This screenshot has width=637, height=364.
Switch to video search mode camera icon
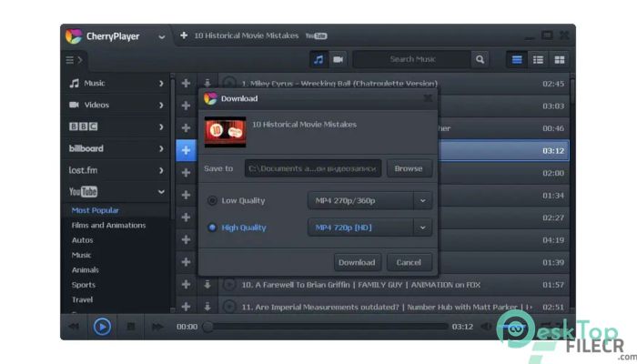(x=338, y=60)
